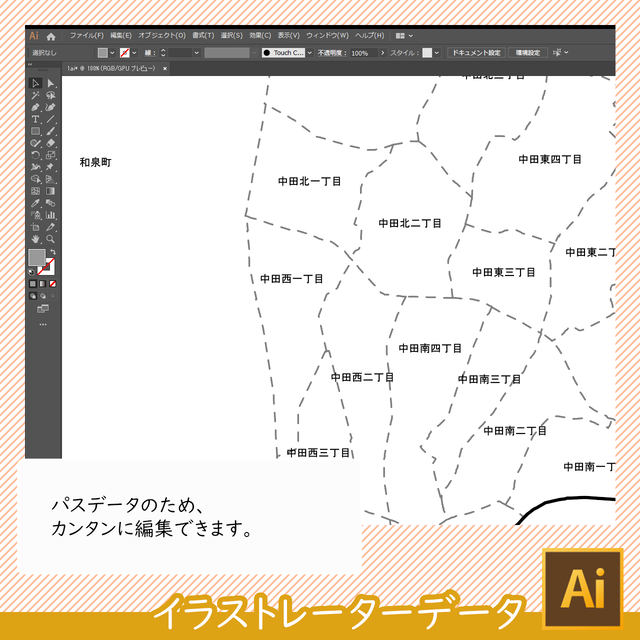
Task: Click the 環境設定 button
Action: point(528,53)
